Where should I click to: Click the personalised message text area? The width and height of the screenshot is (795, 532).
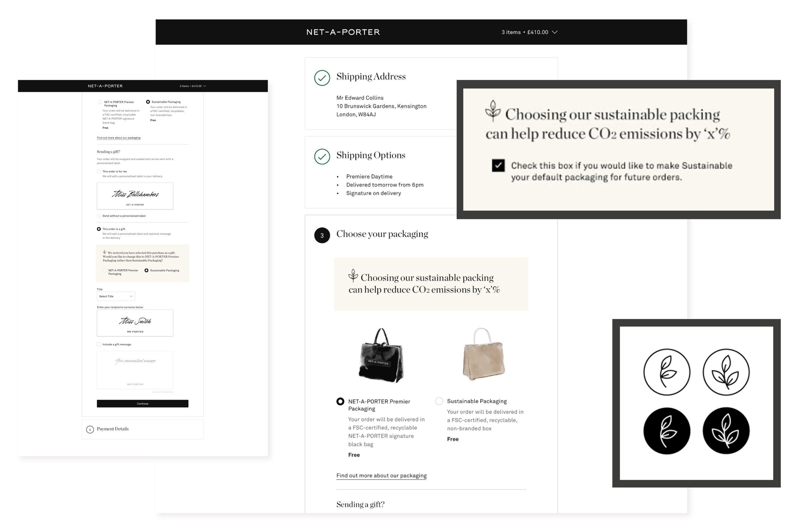click(135, 369)
